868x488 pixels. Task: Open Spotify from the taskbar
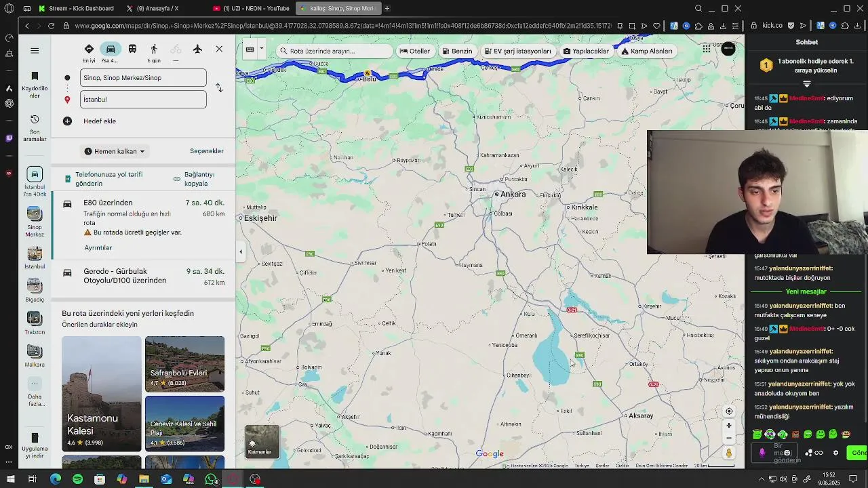click(77, 479)
